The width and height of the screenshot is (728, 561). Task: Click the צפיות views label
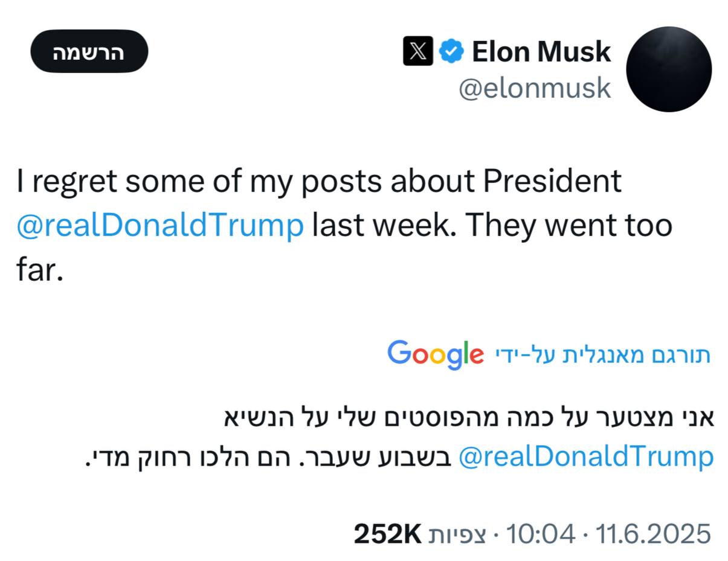[457, 535]
